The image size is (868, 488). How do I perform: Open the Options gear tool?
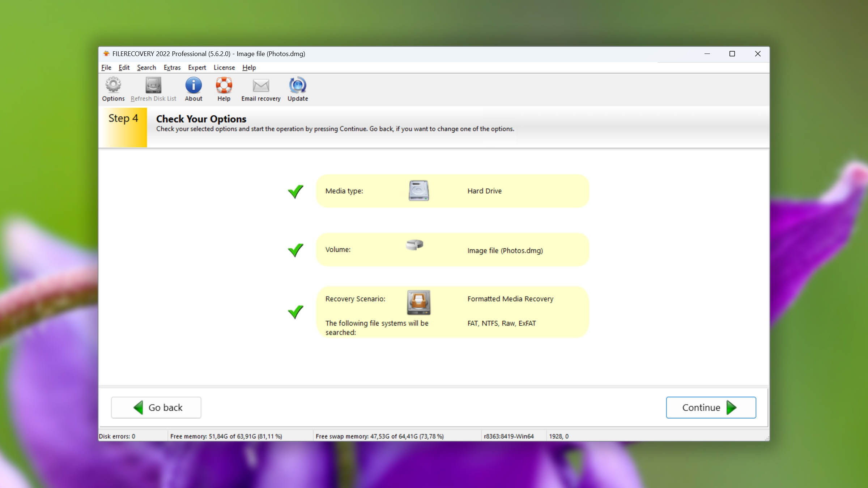[x=113, y=89]
